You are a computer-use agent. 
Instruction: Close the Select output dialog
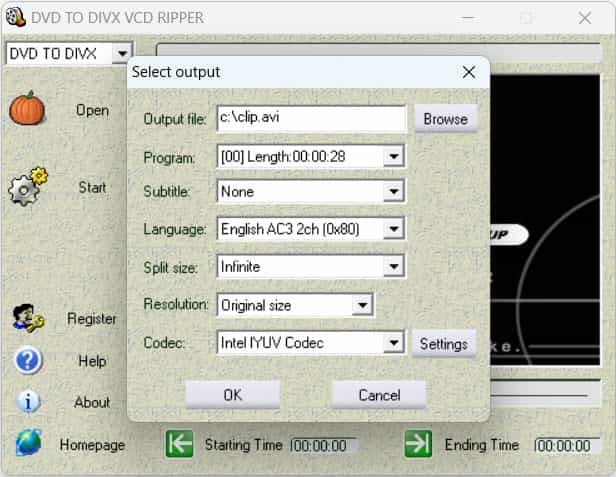(x=469, y=72)
